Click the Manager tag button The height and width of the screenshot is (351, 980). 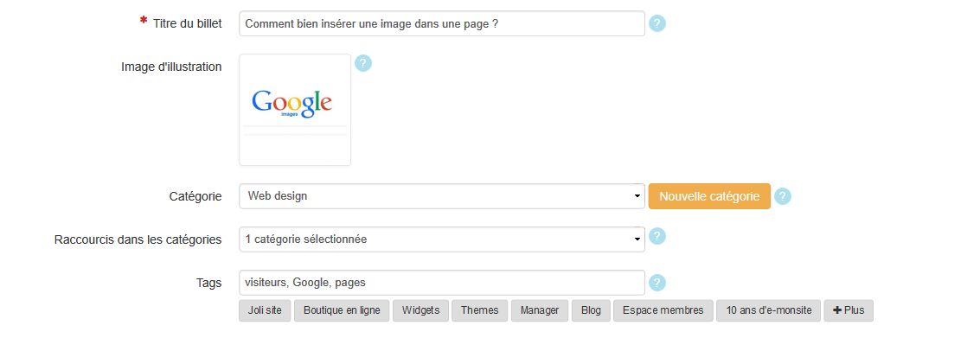pos(540,310)
